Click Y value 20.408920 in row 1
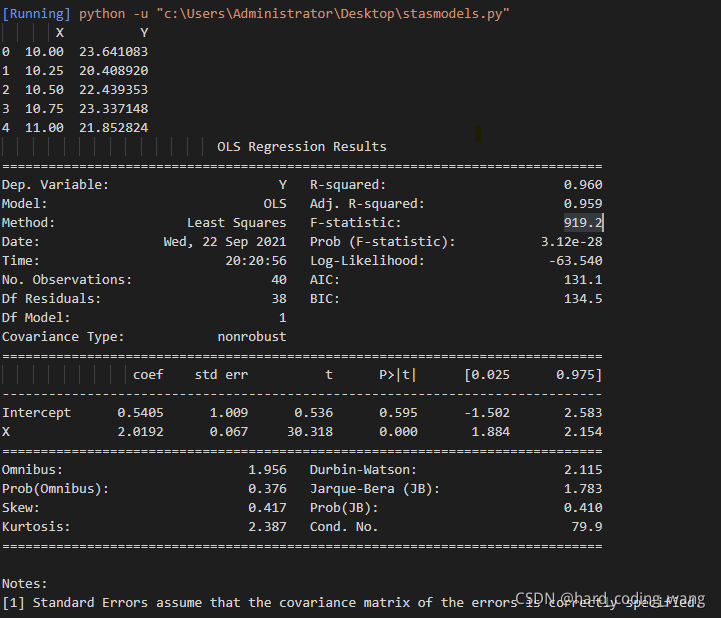 coord(114,70)
